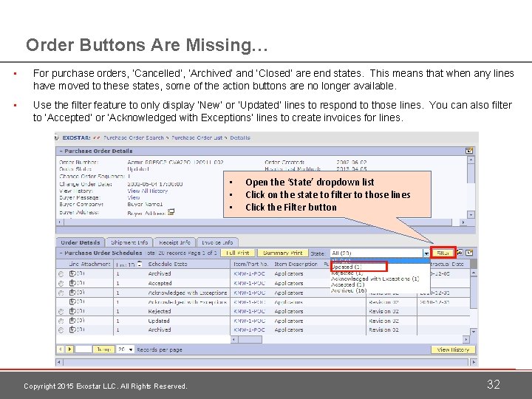Select the radio for Acknowledged with Exceptions line

[61, 293]
